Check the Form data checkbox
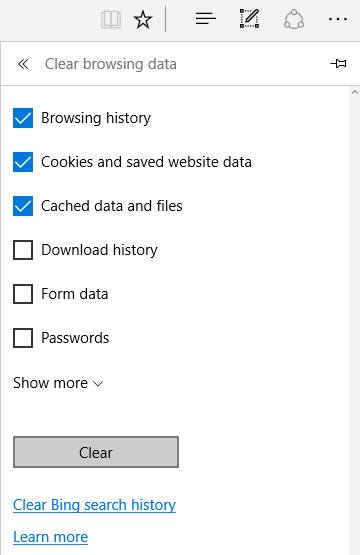 23,294
